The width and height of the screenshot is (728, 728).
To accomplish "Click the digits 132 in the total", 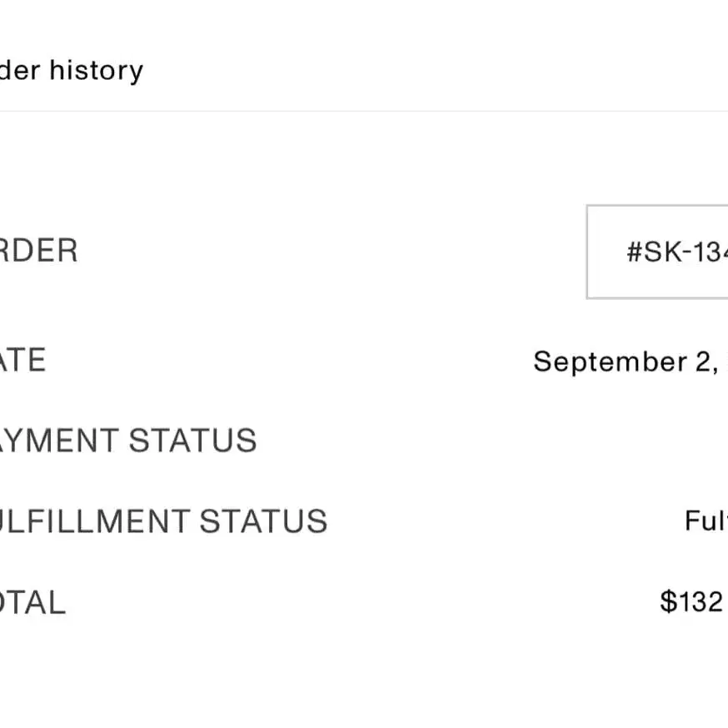I will pos(701,601).
